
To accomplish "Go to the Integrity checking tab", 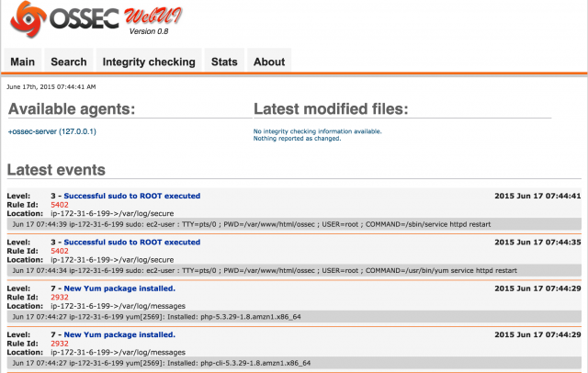I will point(149,62).
